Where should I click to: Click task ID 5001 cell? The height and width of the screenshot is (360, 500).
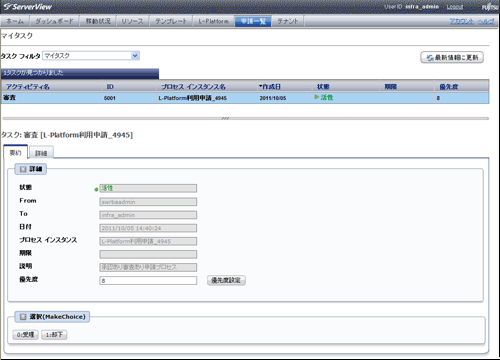pos(110,98)
